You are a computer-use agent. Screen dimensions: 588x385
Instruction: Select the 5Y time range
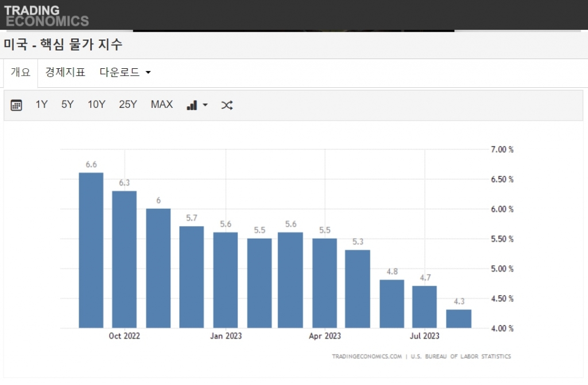pos(68,104)
